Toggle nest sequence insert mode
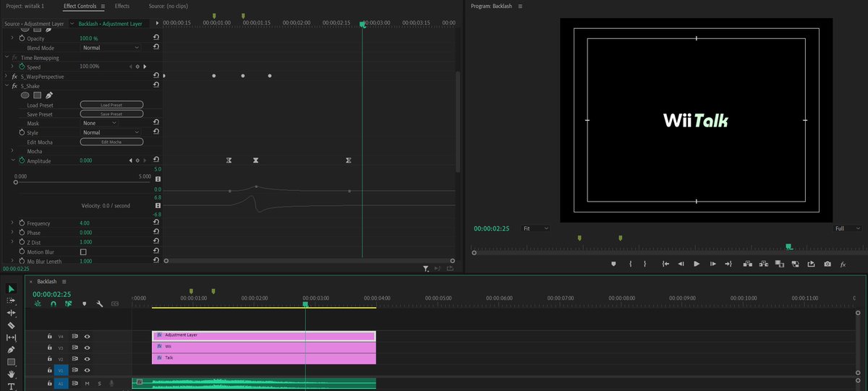 click(38, 304)
